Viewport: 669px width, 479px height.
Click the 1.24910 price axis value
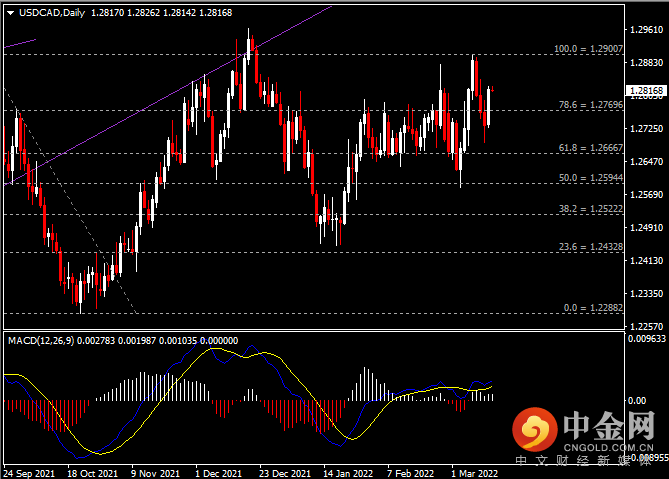(x=646, y=227)
